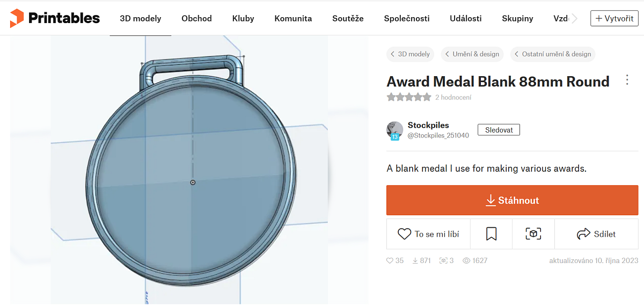Open the Stockpiles author profile link
Viewport: 644px width, 306px height.
click(x=428, y=125)
